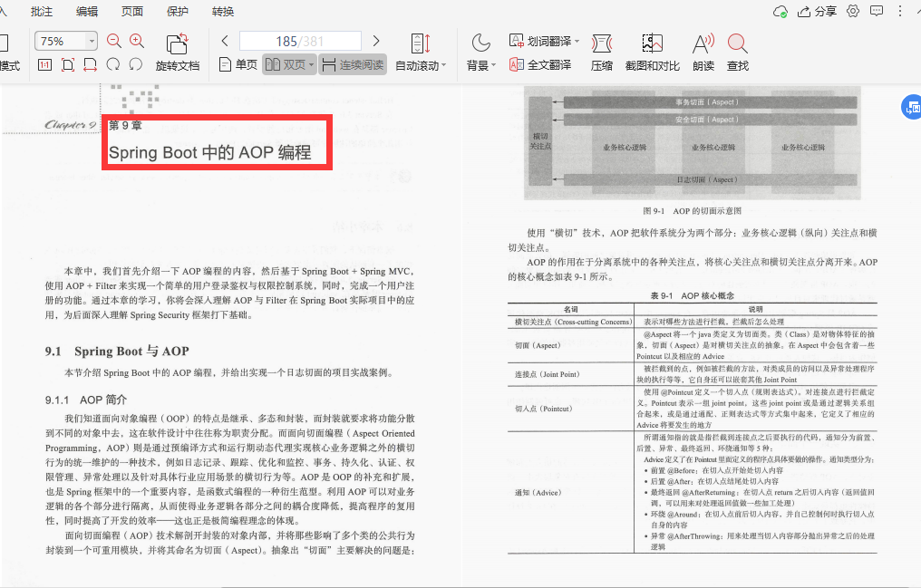Open the 编辑 edit tab
The image size is (921, 588).
point(87,12)
